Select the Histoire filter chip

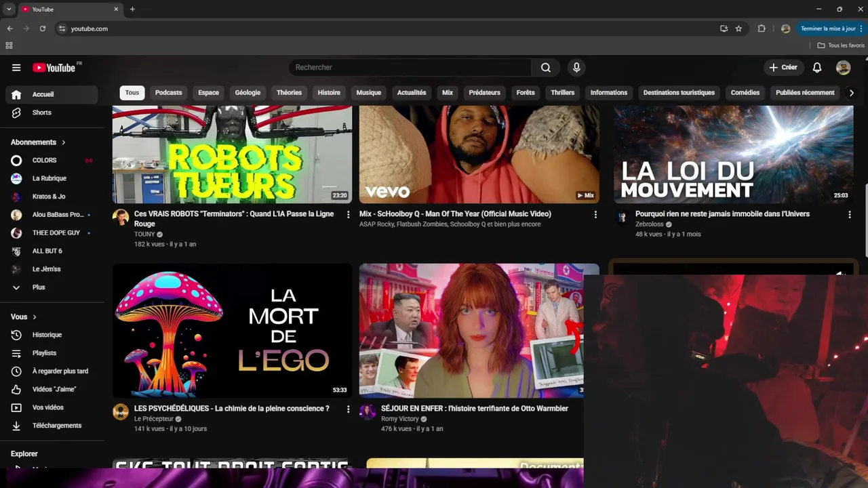coord(329,92)
